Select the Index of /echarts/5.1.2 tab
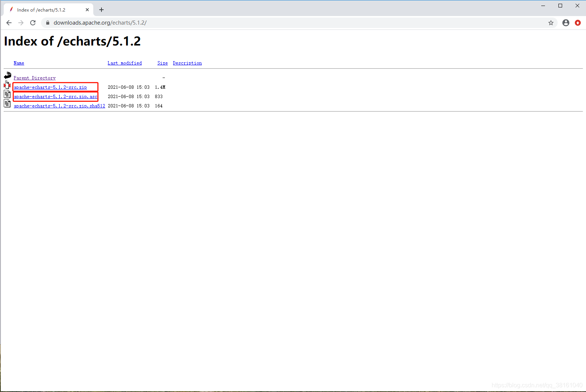This screenshot has width=586, height=392. tap(48, 10)
